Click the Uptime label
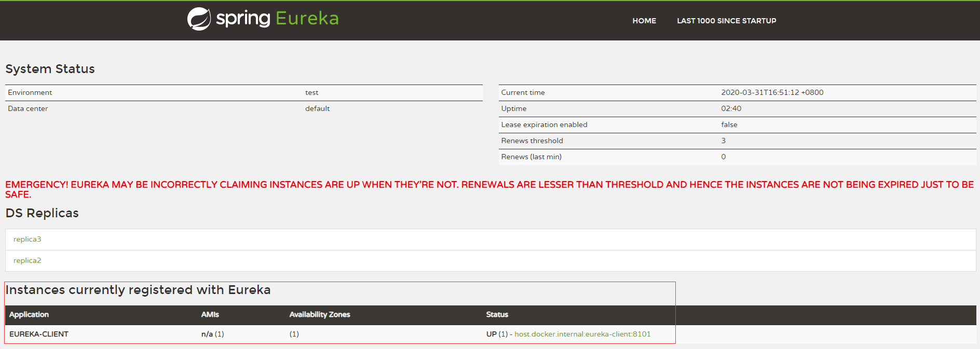 pyautogui.click(x=514, y=108)
